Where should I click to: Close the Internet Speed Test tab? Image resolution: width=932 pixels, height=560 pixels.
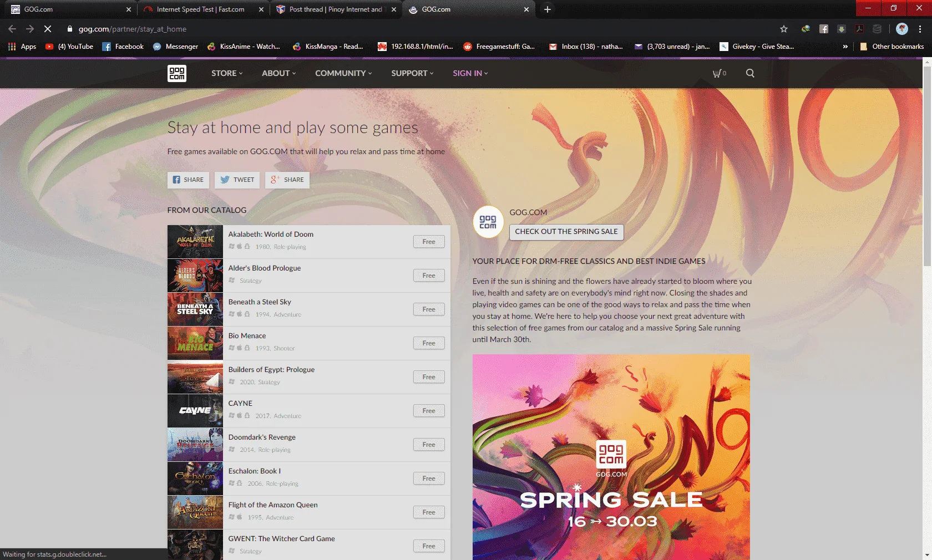261,9
